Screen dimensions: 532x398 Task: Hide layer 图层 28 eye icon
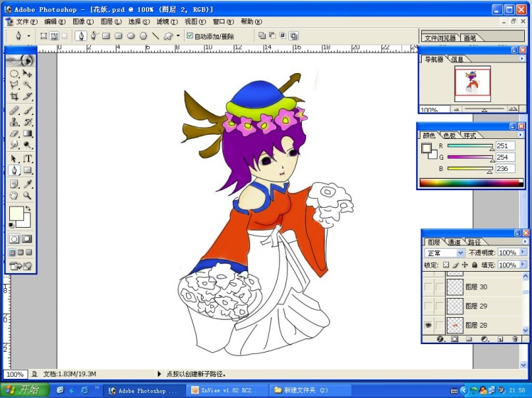[x=428, y=325]
